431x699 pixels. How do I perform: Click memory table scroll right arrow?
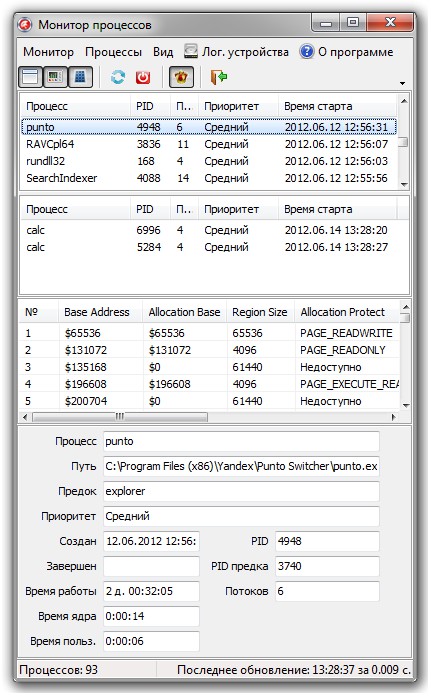tap(394, 417)
